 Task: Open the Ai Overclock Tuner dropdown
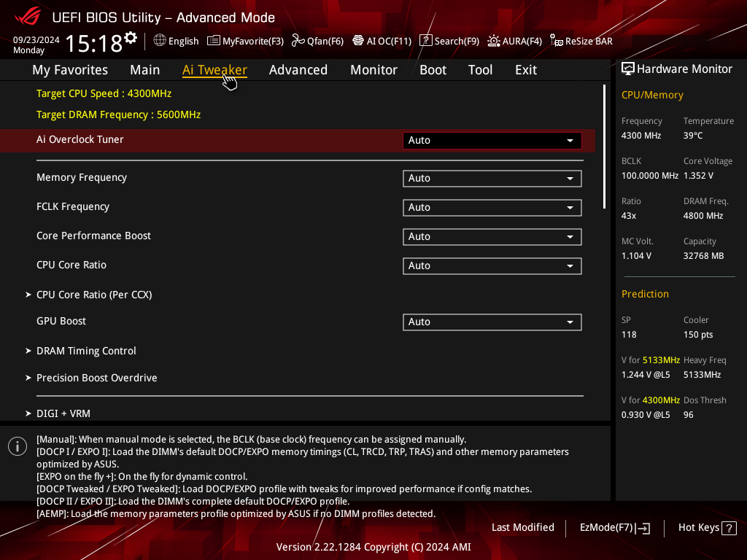click(x=492, y=141)
